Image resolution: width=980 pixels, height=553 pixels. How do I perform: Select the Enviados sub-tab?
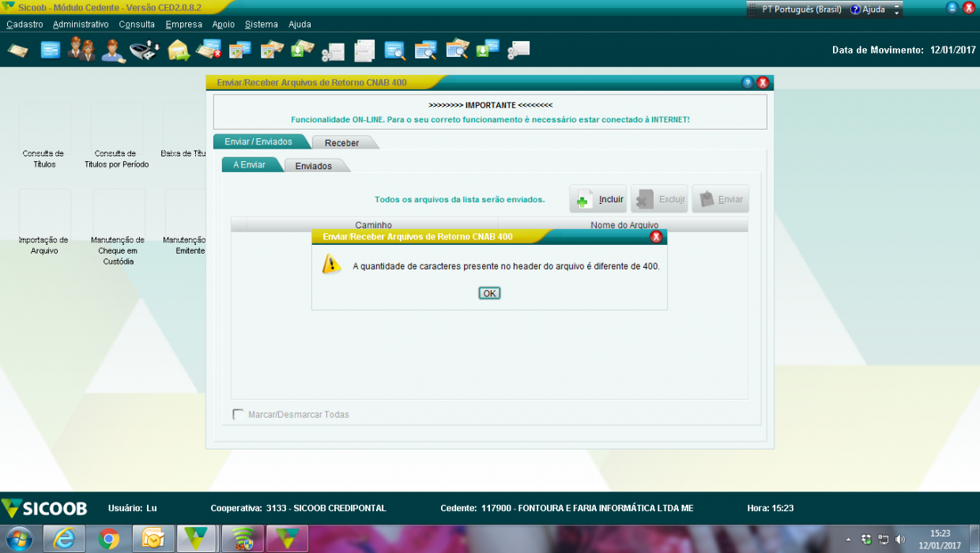click(x=314, y=166)
